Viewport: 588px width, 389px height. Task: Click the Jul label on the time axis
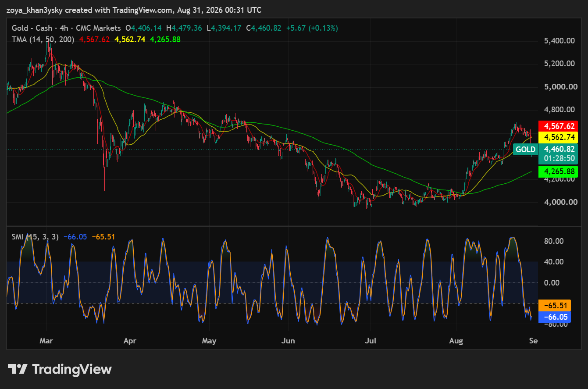point(371,341)
